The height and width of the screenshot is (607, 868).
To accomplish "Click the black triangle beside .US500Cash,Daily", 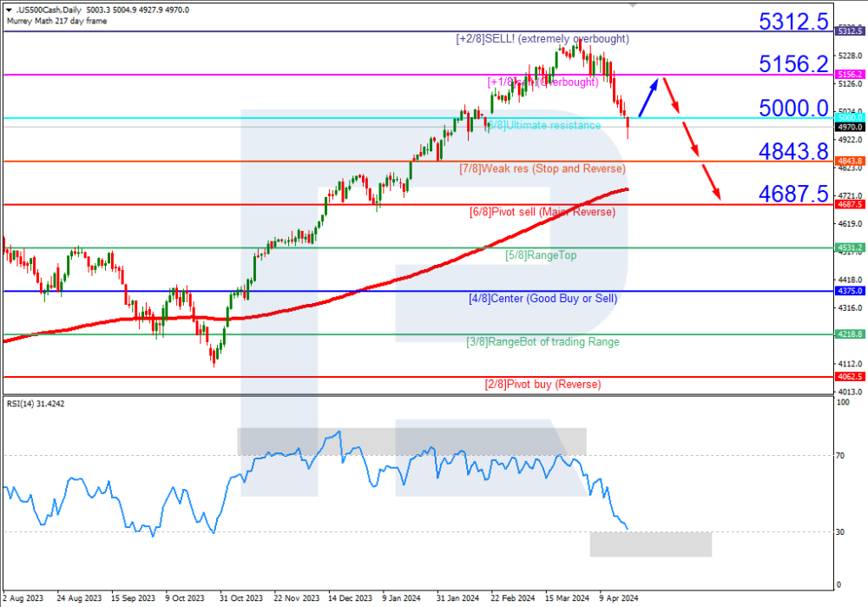I will coord(8,10).
